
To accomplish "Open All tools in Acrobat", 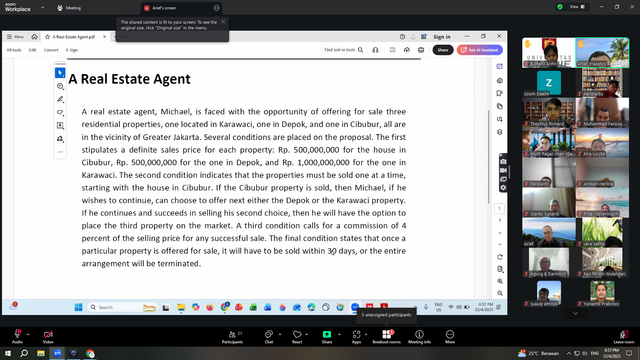I will [14, 50].
